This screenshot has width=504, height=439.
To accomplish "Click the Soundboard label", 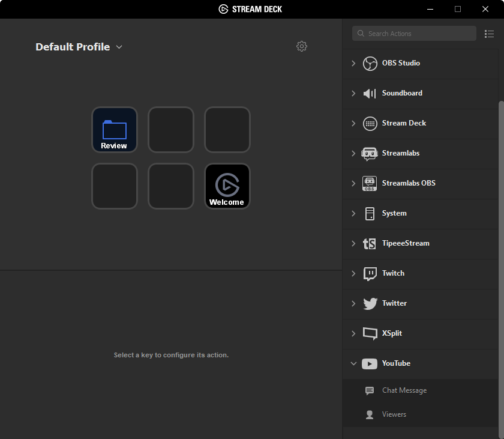I will click(x=402, y=93).
